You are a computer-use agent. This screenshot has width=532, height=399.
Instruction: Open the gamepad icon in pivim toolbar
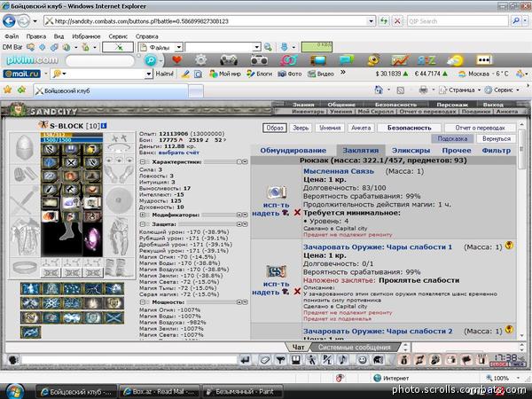229,60
